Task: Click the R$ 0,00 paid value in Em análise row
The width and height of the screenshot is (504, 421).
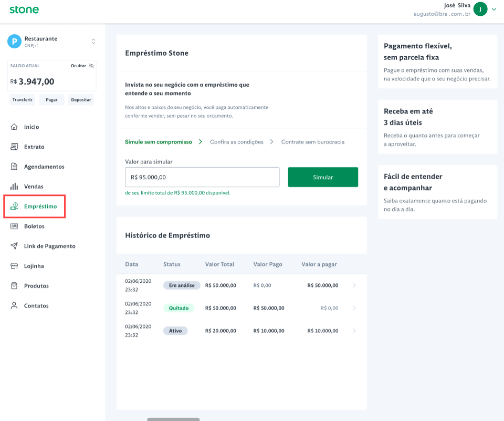Action: 262,285
